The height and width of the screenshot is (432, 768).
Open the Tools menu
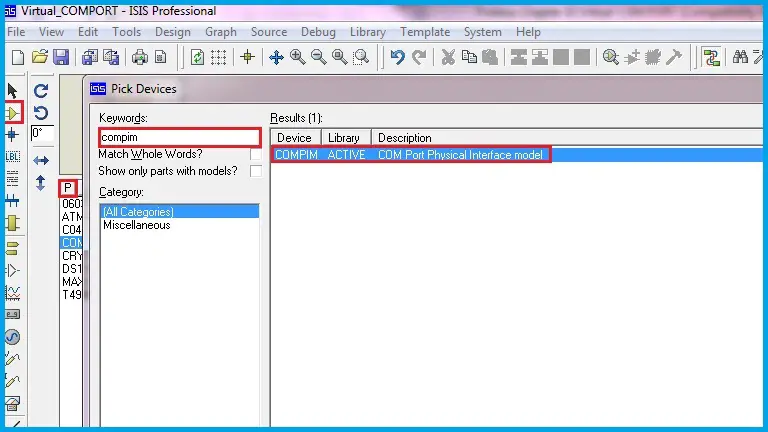(126, 32)
